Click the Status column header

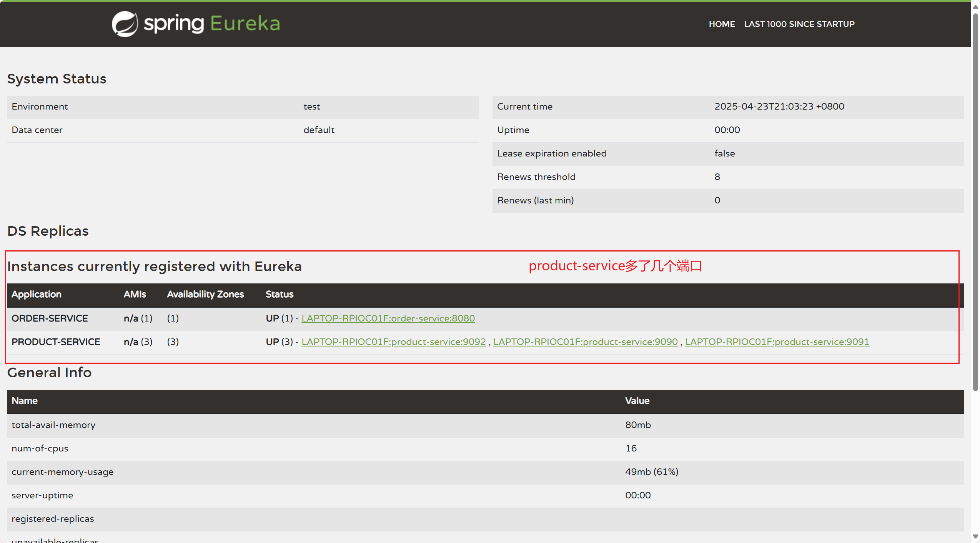click(x=279, y=294)
